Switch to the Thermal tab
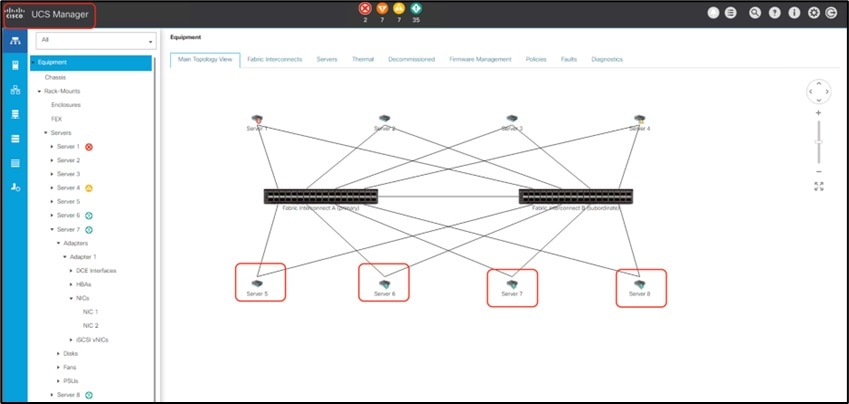849x404 pixels. pyautogui.click(x=363, y=60)
